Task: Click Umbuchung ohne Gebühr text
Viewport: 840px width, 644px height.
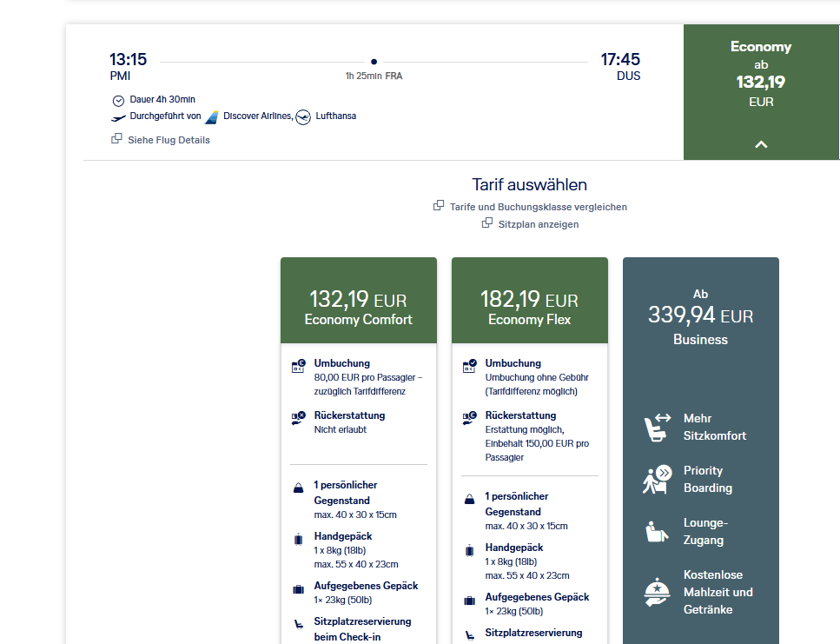Action: pyautogui.click(x=537, y=378)
